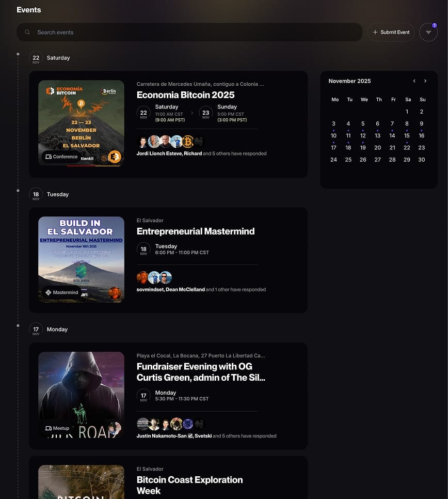Click the Bitcoin logo attendee avatar
448x499 pixels.
tap(187, 142)
